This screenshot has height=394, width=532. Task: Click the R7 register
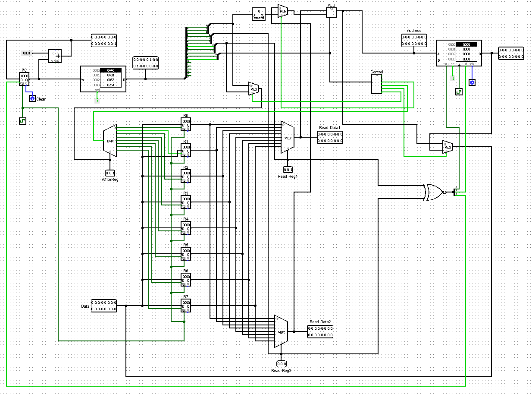point(186,306)
